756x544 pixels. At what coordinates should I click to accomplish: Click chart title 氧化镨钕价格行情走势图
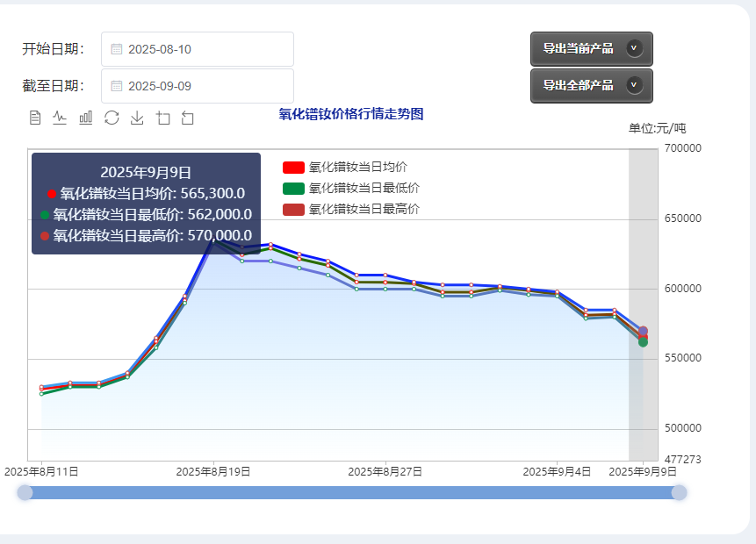point(351,114)
